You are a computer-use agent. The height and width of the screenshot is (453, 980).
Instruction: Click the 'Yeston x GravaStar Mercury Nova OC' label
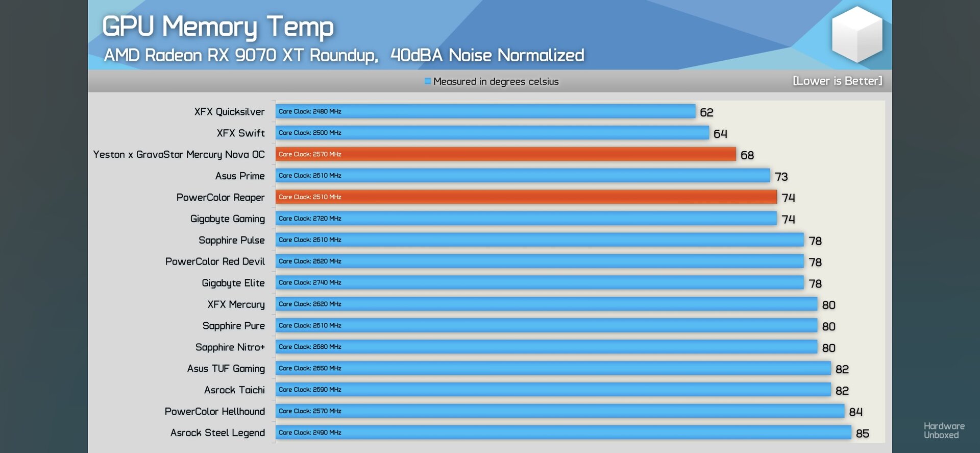(179, 155)
